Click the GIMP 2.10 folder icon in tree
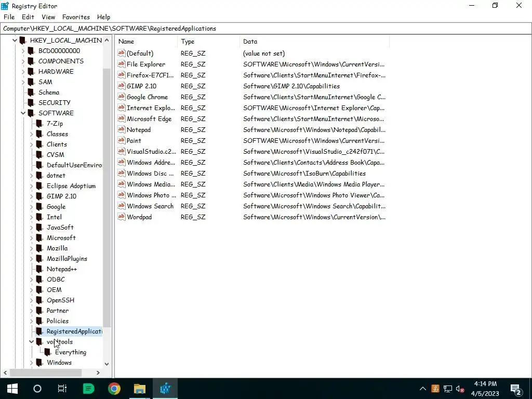This screenshot has height=399, width=532. pyautogui.click(x=39, y=196)
